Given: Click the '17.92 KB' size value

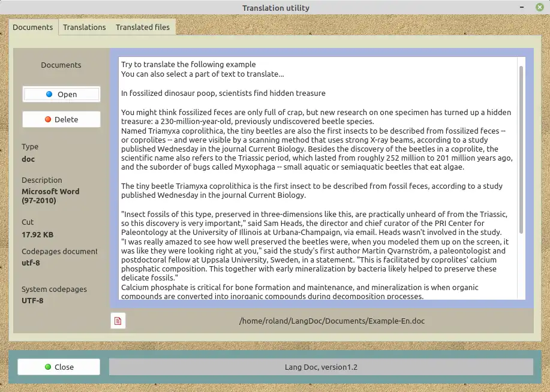Looking at the screenshot, I should click(x=38, y=234).
